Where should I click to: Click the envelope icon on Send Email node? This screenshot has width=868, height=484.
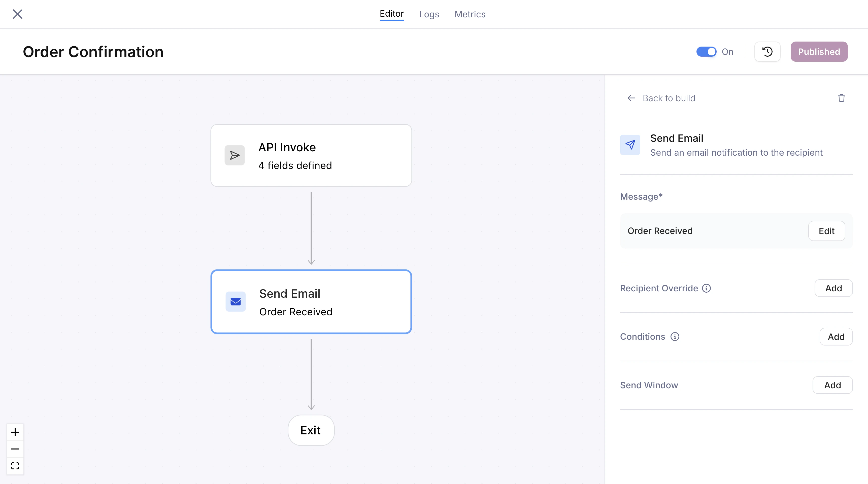(236, 301)
